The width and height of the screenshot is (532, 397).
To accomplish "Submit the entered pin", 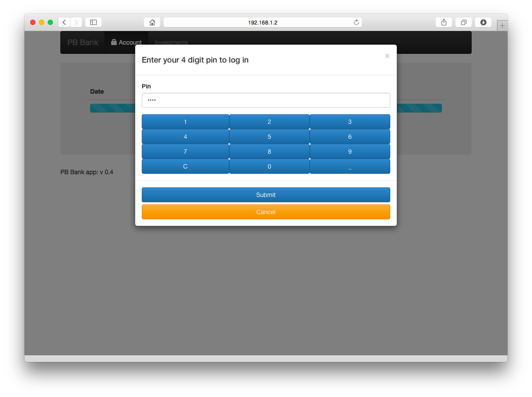I will pyautogui.click(x=266, y=195).
